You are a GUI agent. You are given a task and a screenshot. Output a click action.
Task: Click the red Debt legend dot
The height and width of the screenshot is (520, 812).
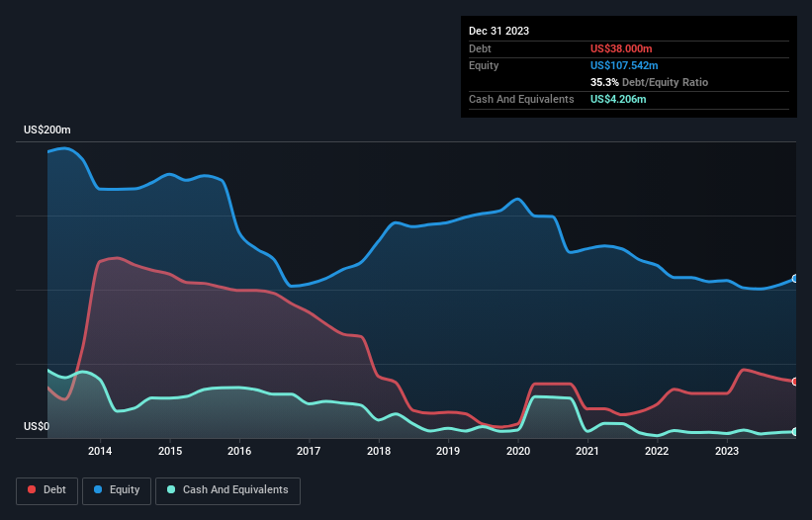pyautogui.click(x=32, y=489)
